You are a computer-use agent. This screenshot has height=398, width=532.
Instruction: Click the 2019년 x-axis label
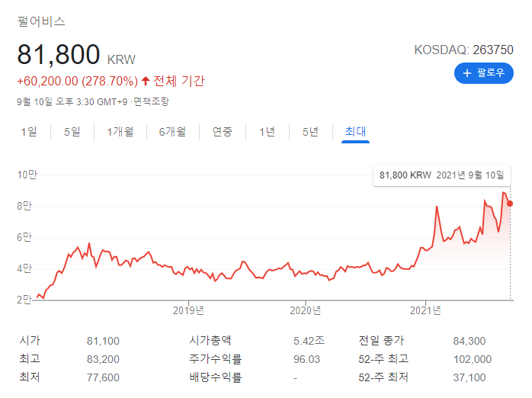coord(189,310)
